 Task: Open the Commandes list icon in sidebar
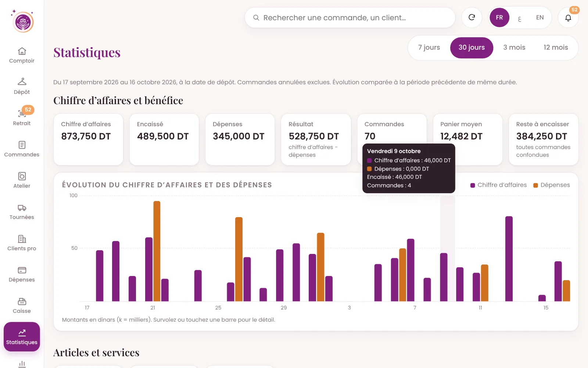pos(22,145)
